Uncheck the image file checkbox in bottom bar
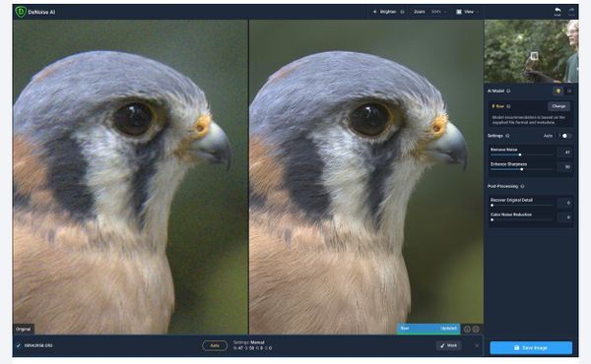Screen dimensions: 591x364 click(18, 345)
